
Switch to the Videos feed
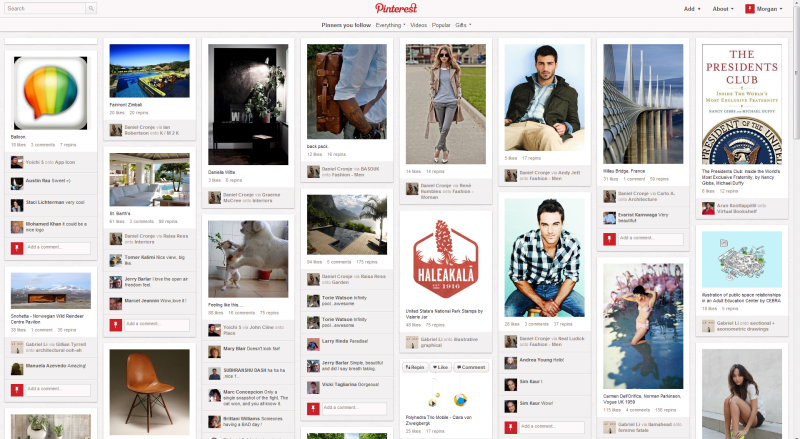[418, 25]
